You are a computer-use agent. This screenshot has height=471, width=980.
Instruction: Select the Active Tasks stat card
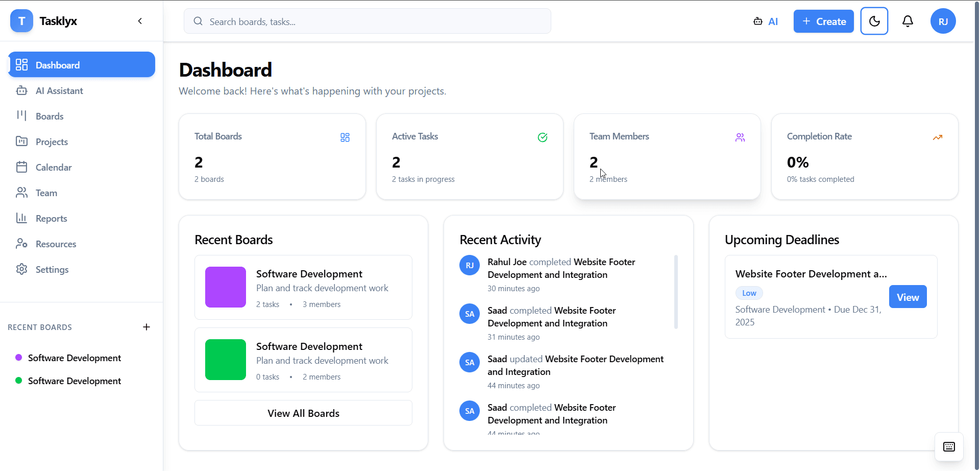coord(470,157)
